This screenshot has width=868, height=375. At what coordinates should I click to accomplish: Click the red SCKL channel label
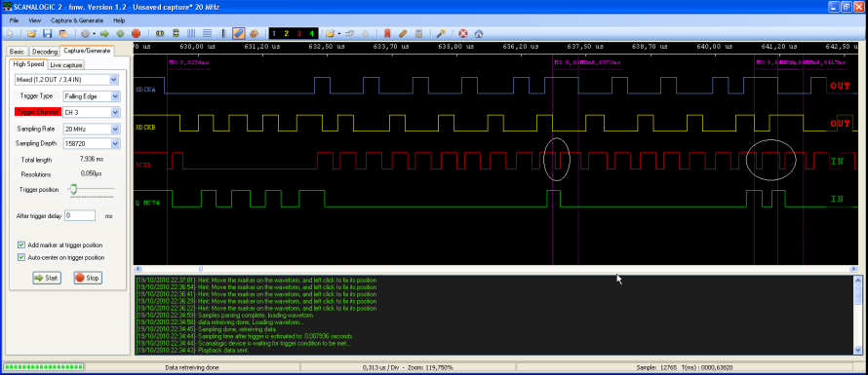(143, 165)
